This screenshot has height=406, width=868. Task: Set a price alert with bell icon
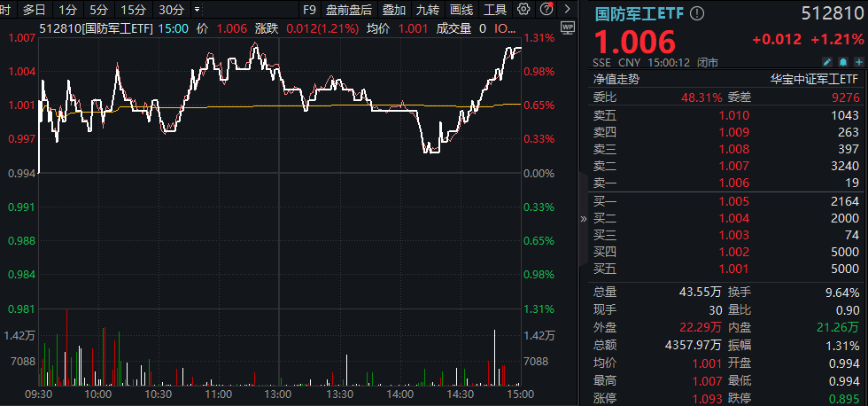(842, 62)
